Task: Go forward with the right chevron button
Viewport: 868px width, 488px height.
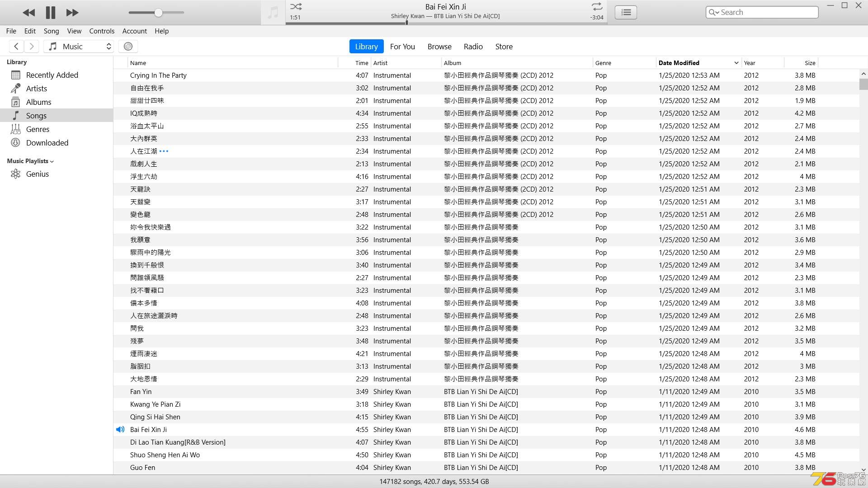Action: pos(31,46)
